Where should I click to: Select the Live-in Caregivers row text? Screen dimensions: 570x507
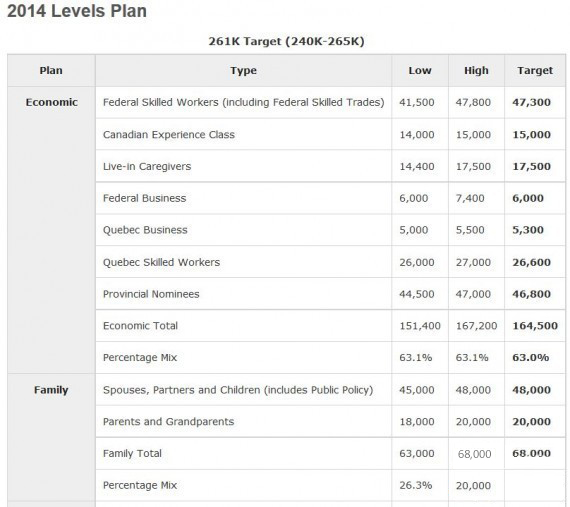pyautogui.click(x=147, y=166)
